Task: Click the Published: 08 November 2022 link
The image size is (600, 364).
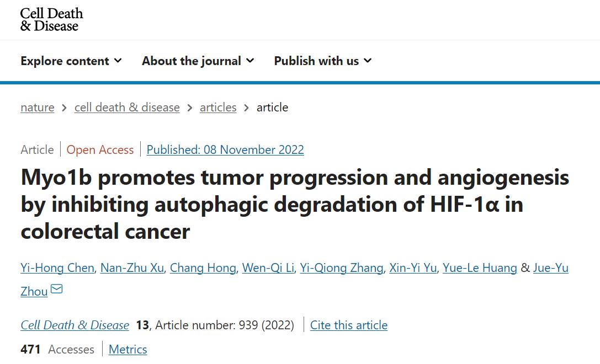Action: click(x=225, y=150)
